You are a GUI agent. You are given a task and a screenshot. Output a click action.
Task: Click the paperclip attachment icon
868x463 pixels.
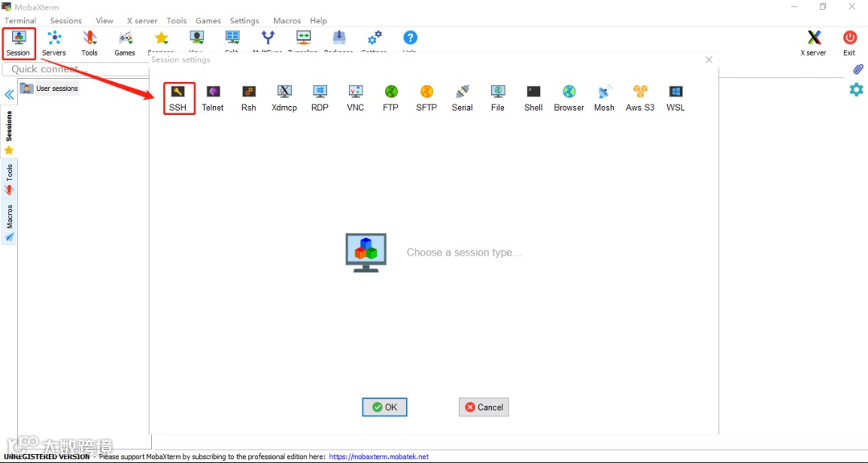pyautogui.click(x=857, y=70)
